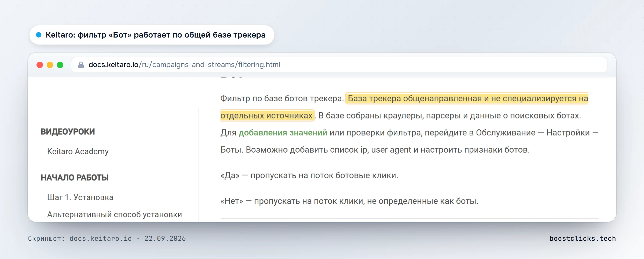
Task: Click the line starting with «Нет» — пропускать
Action: coord(349,201)
